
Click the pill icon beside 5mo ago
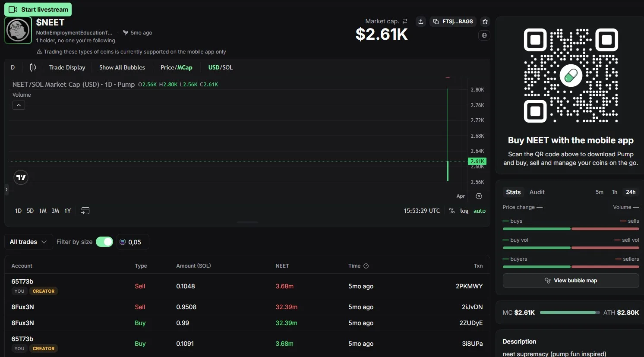(x=126, y=33)
